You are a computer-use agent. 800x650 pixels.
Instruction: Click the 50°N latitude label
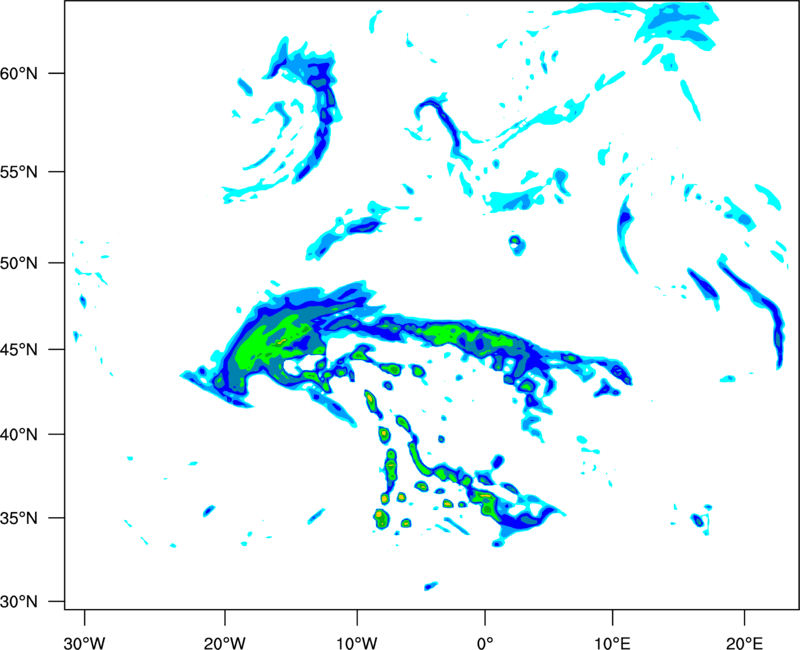click(x=19, y=263)
